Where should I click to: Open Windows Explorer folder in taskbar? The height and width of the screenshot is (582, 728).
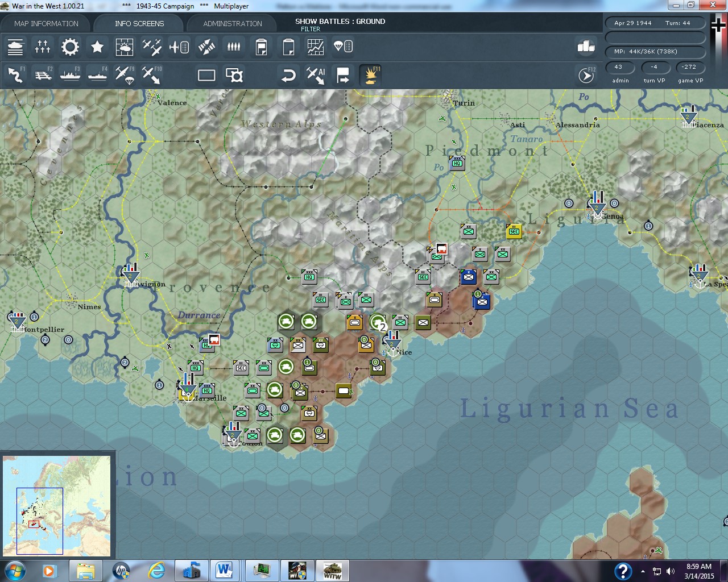86,571
